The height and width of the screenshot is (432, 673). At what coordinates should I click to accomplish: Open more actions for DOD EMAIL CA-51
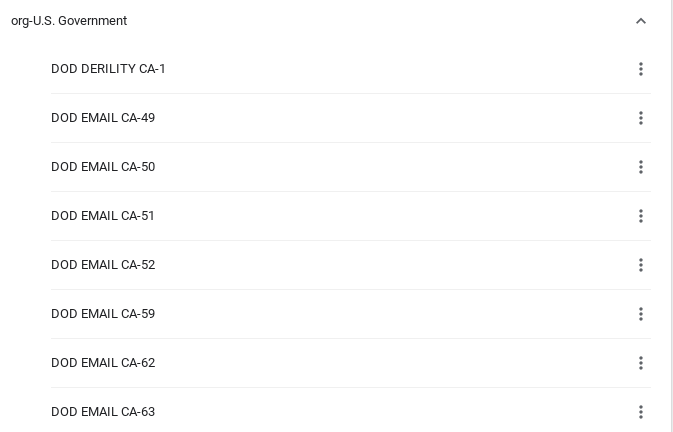click(641, 216)
